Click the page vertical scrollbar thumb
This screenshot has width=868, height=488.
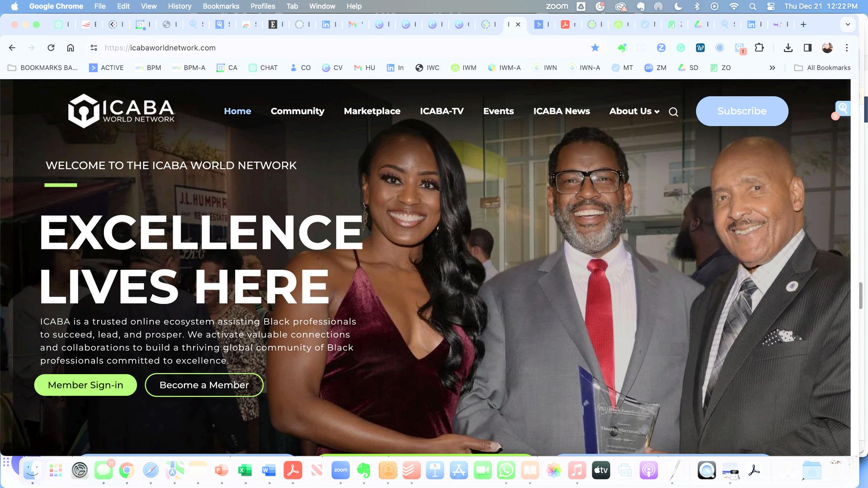pyautogui.click(x=861, y=296)
